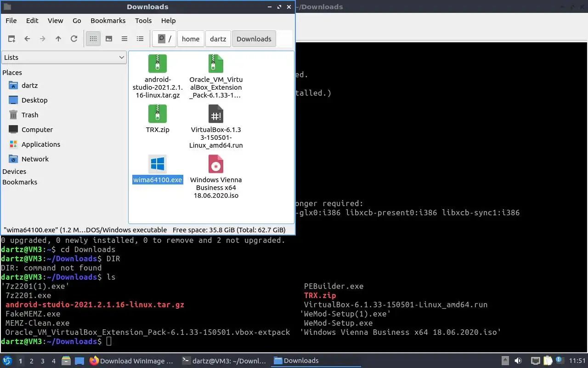Viewport: 588px width, 368px height.
Task: Switch to icon view mode
Action: 93,39
